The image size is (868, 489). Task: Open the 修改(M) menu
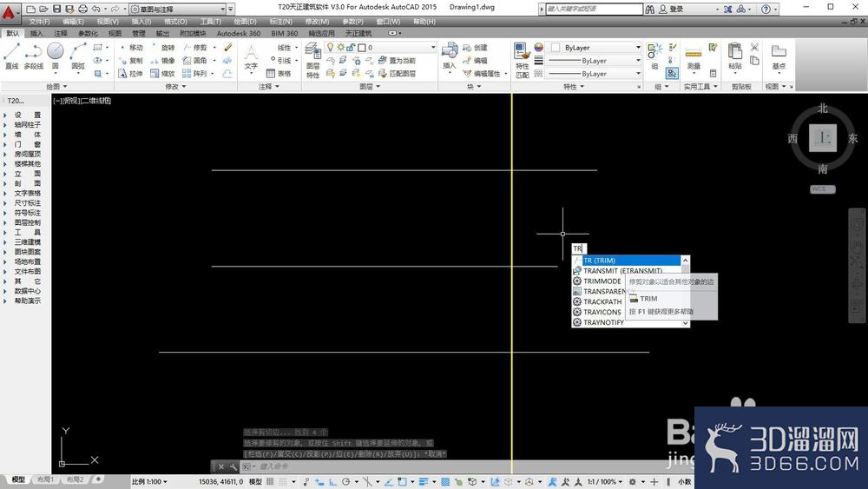click(x=317, y=22)
